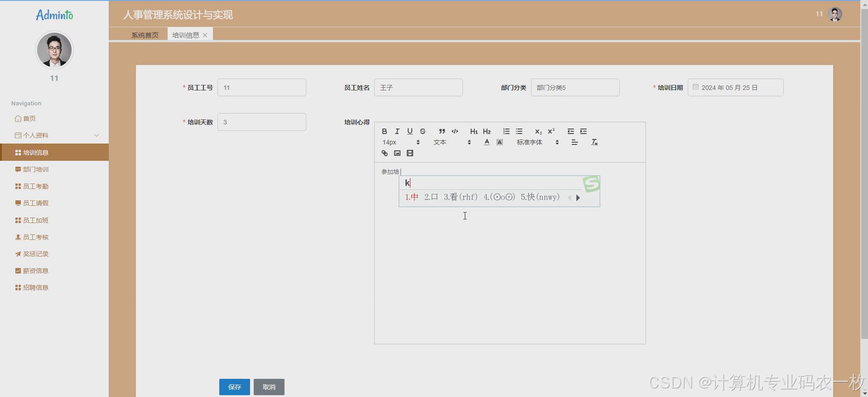Select IME candidate 1 中
Image resolution: width=868 pixels, height=397 pixels.
click(412, 197)
